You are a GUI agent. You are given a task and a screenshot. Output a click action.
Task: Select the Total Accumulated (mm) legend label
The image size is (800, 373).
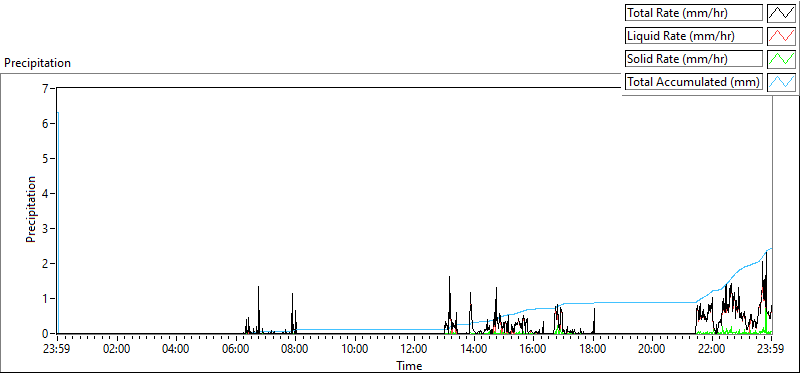pos(694,82)
